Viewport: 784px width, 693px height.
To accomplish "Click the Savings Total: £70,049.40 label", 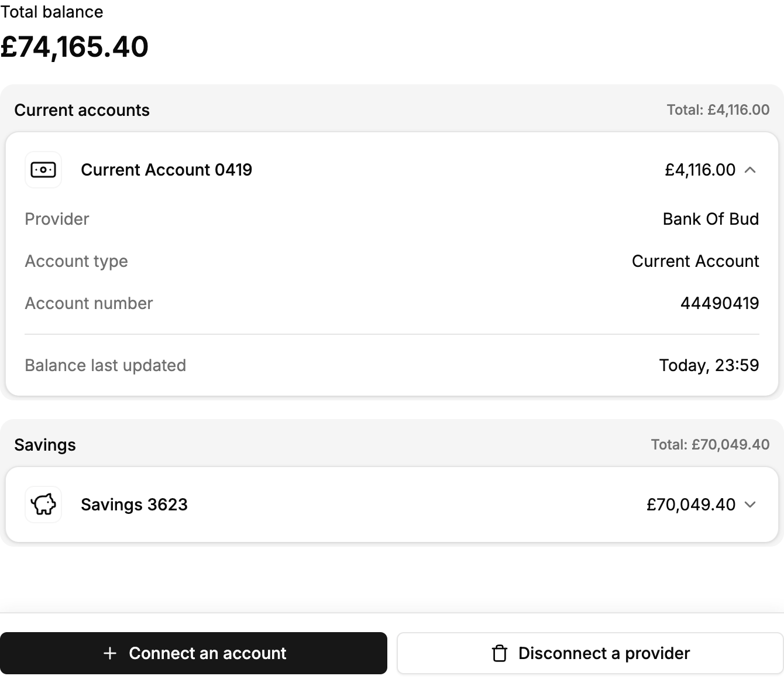I will click(x=710, y=445).
